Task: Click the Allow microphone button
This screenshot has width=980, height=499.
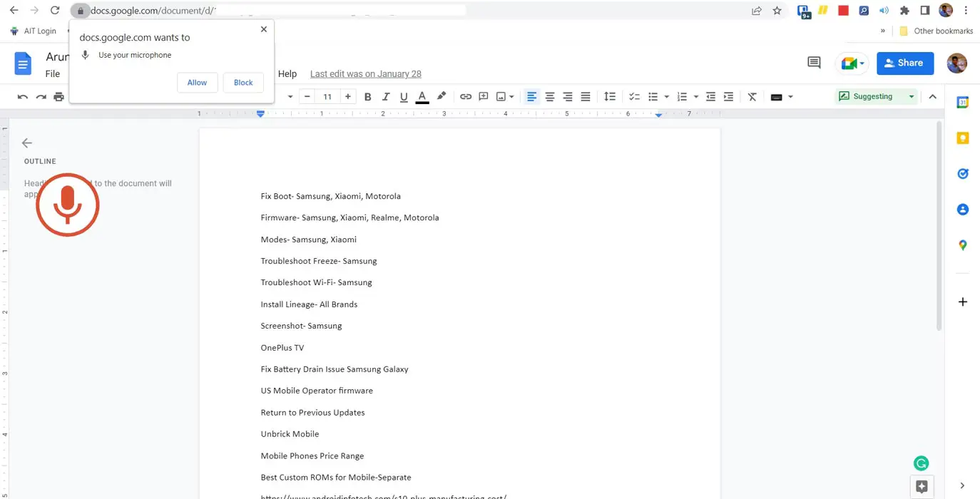Action: tap(197, 83)
